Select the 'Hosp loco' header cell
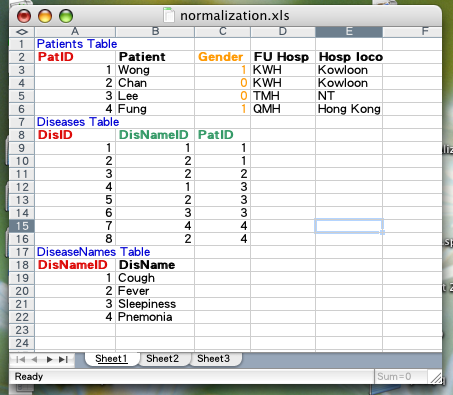The width and height of the screenshot is (453, 395). (x=349, y=57)
